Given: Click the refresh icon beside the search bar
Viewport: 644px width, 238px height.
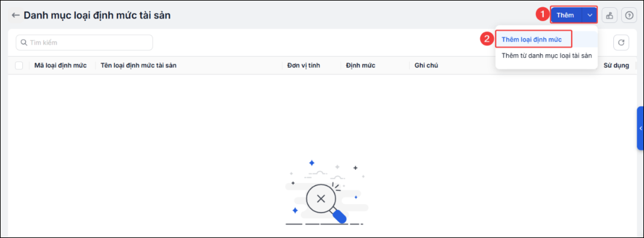Looking at the screenshot, I should [x=621, y=42].
